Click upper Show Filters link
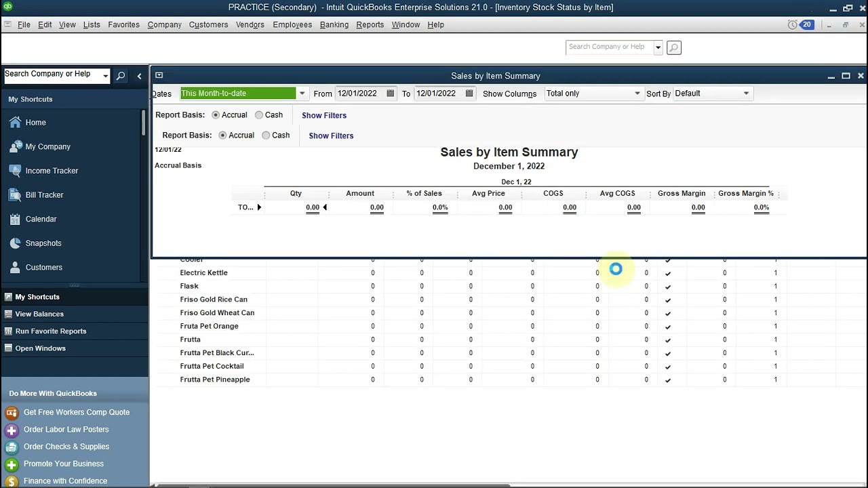 [324, 115]
